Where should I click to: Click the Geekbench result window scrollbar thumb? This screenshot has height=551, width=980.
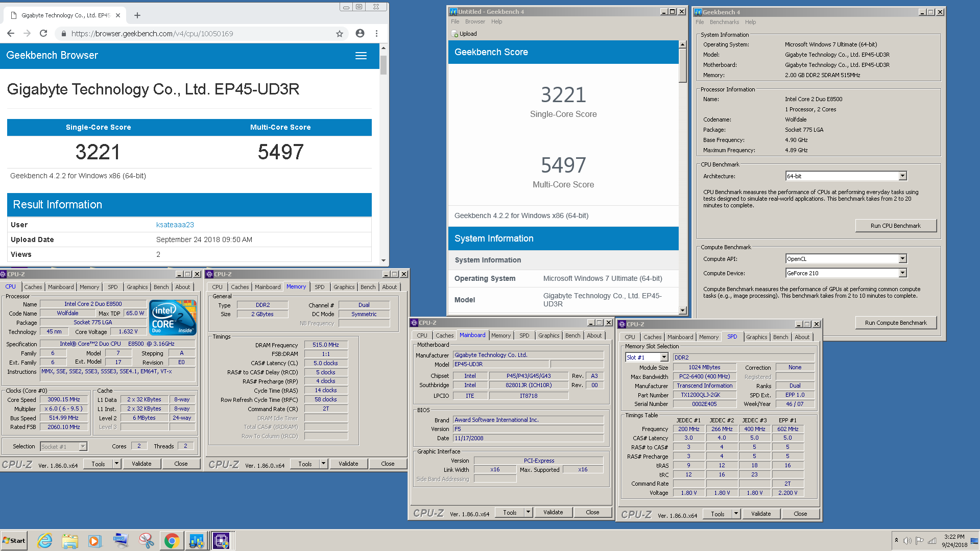(x=682, y=65)
